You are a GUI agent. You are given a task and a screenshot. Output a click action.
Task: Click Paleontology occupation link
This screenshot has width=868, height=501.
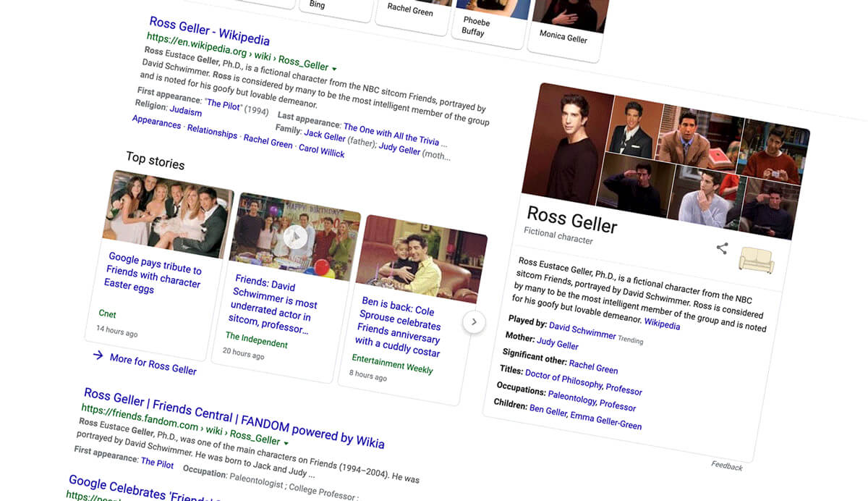572,397
